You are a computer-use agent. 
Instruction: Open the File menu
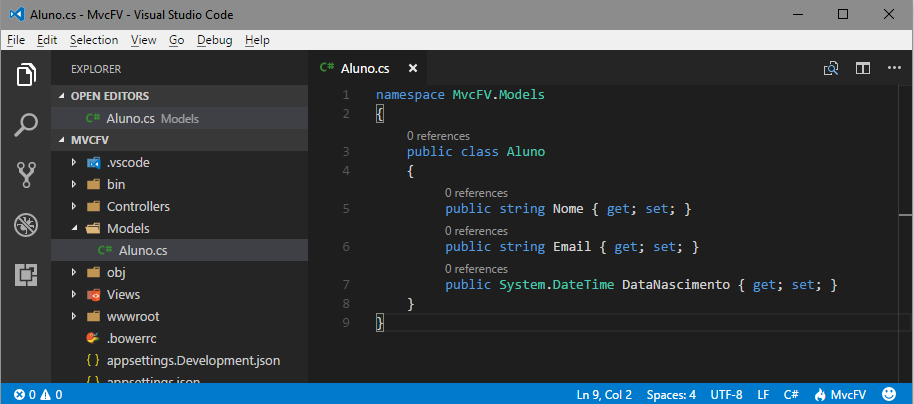pos(16,40)
